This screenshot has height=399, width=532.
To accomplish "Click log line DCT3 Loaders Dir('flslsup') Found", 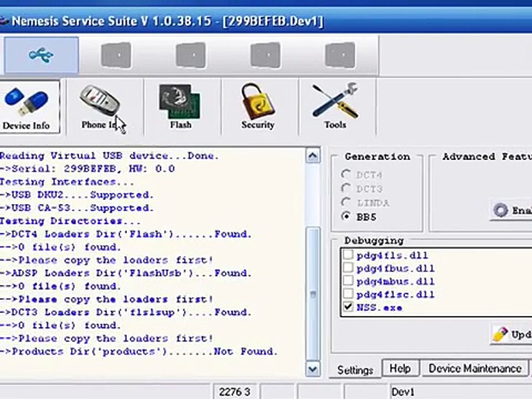I will tap(126, 312).
